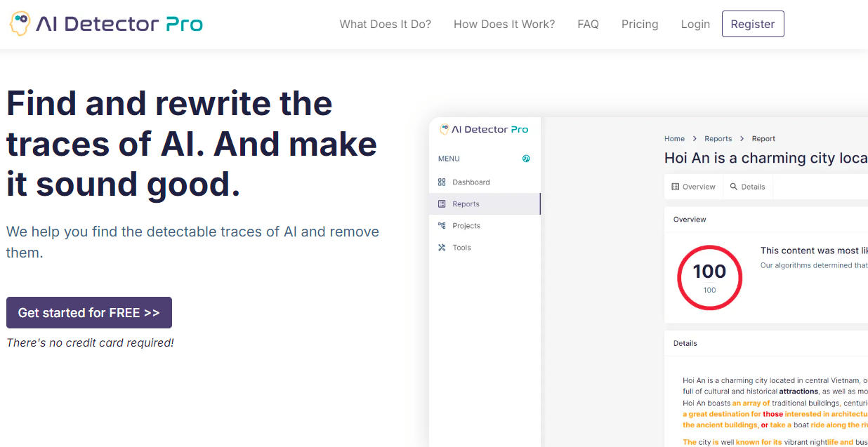This screenshot has height=447, width=868.
Task: Click the Home breadcrumb link
Action: (x=674, y=139)
